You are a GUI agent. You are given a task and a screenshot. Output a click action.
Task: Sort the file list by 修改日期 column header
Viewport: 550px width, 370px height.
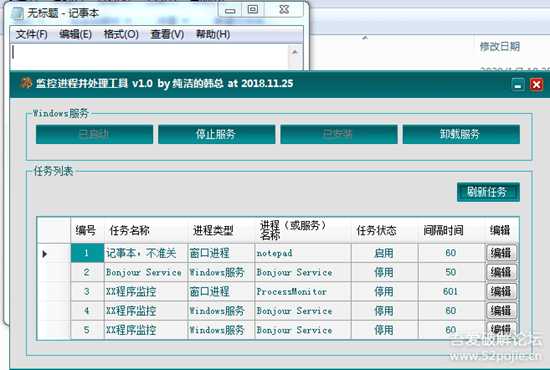tap(499, 46)
